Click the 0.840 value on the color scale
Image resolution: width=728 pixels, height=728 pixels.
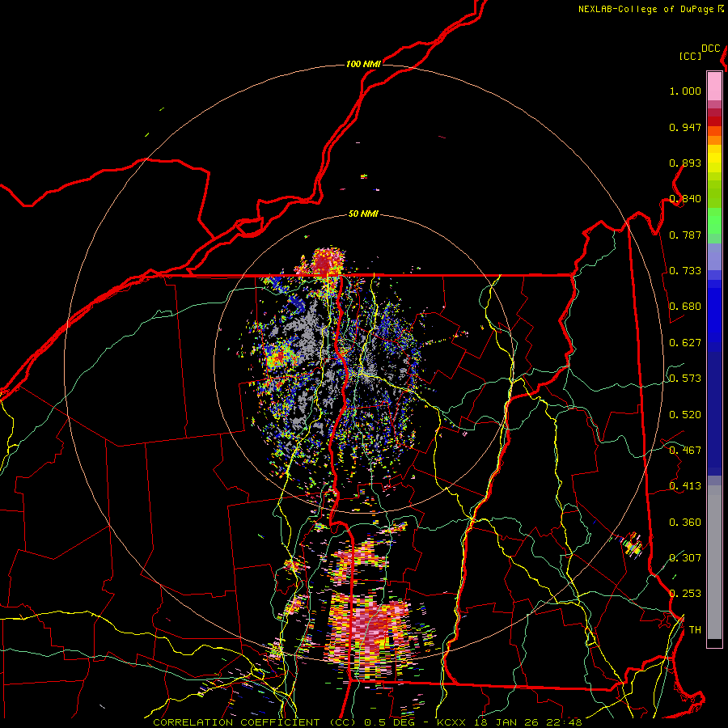(685, 199)
